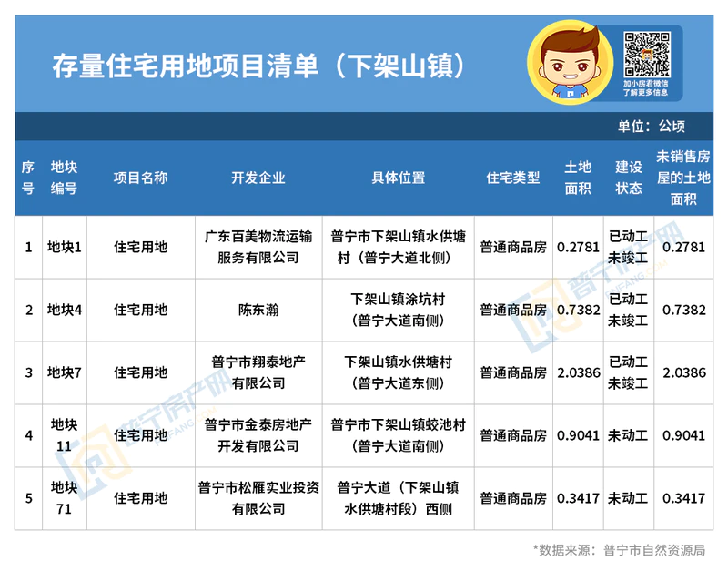The image size is (728, 571).
Task: Click the 开发企业 column header
Action: point(258,178)
